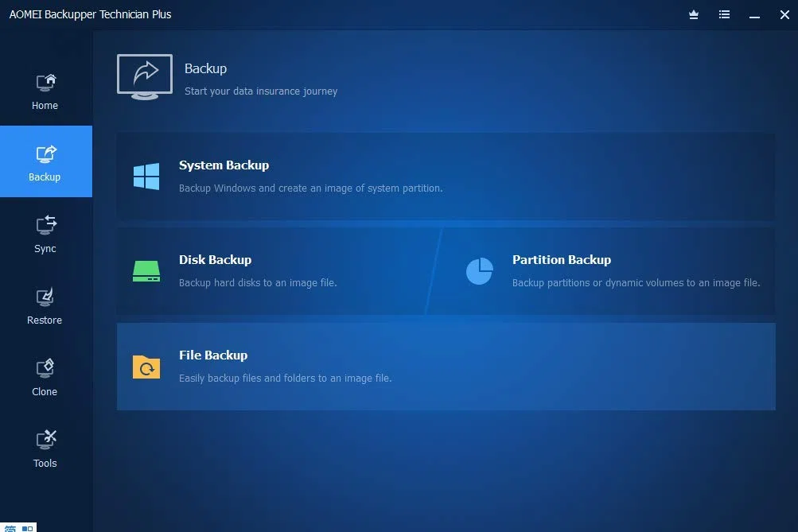Minimize the AOMEI Backupper window

754,15
